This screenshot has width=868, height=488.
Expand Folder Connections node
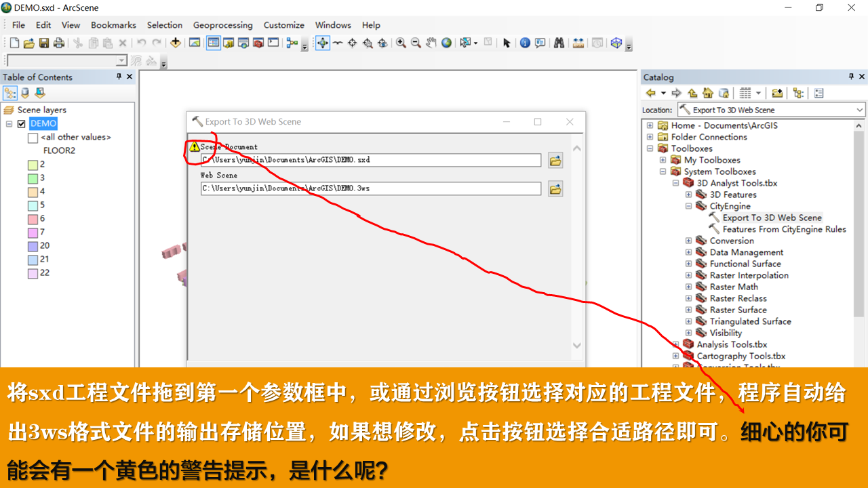650,137
